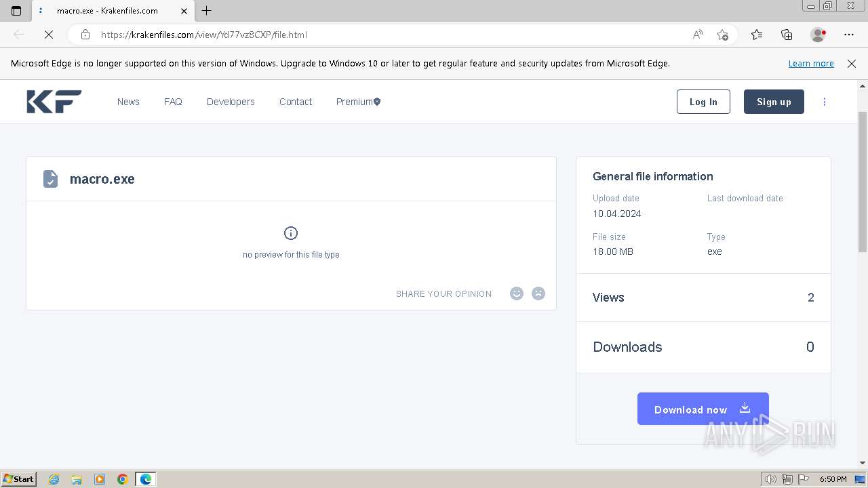Click the Sign up button
Screen dimensions: 868x488
774,102
